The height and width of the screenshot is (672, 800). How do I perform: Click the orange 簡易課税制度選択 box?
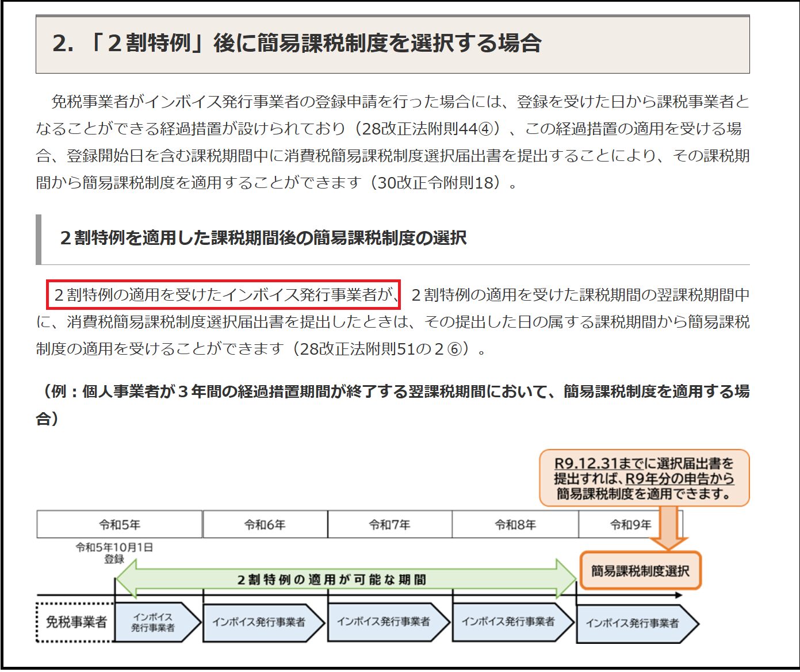pyautogui.click(x=640, y=571)
